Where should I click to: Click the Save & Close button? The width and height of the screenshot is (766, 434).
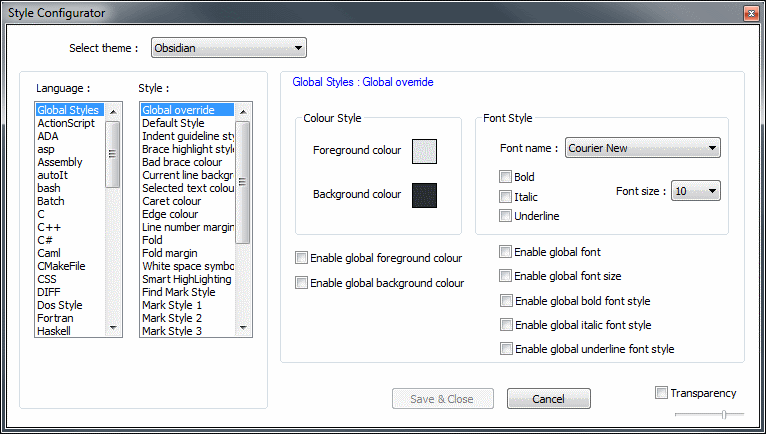[x=441, y=399]
